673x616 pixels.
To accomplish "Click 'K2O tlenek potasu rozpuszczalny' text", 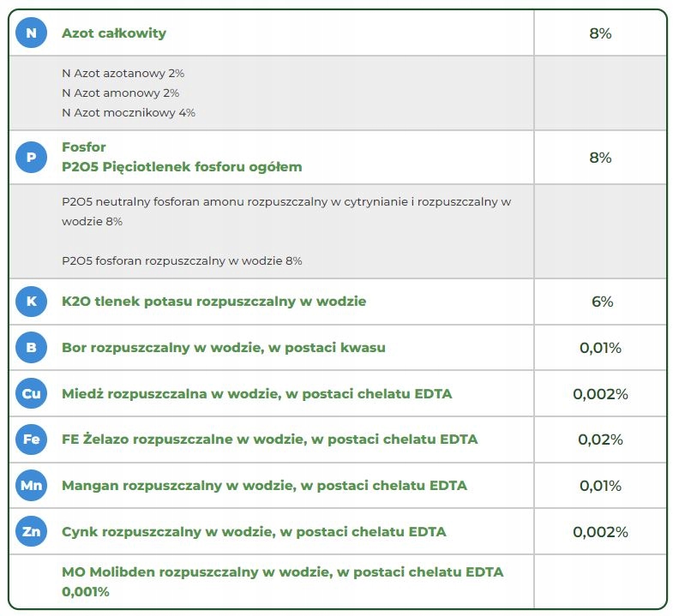I will tap(213, 302).
